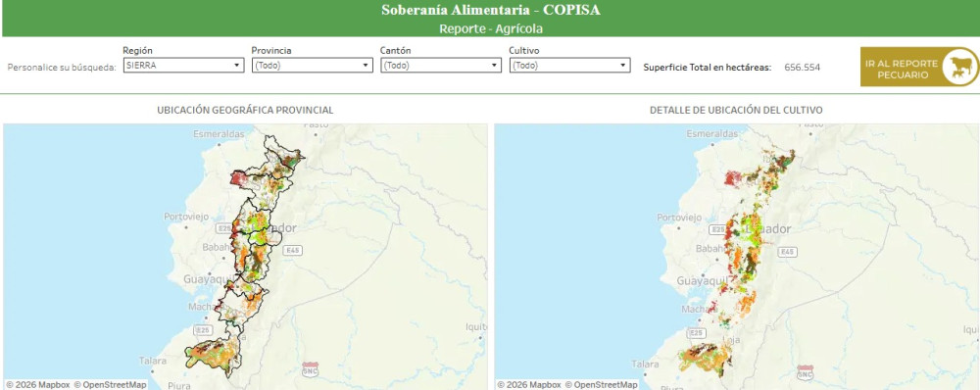The width and height of the screenshot is (980, 390).
Task: Select the red crop area on right map
Action: (x=732, y=179)
